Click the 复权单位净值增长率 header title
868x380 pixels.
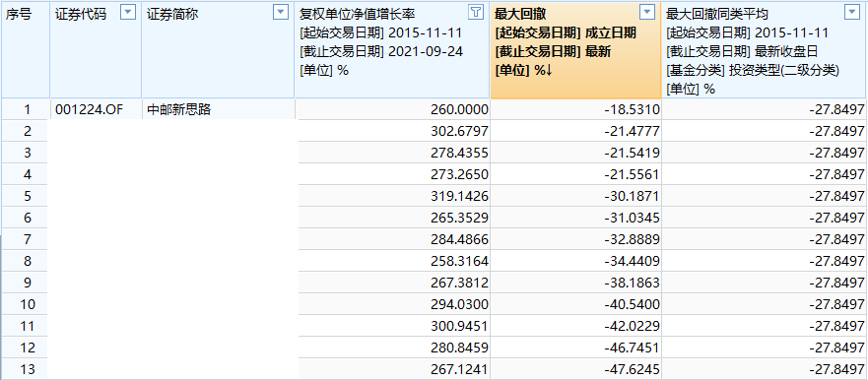tap(357, 15)
